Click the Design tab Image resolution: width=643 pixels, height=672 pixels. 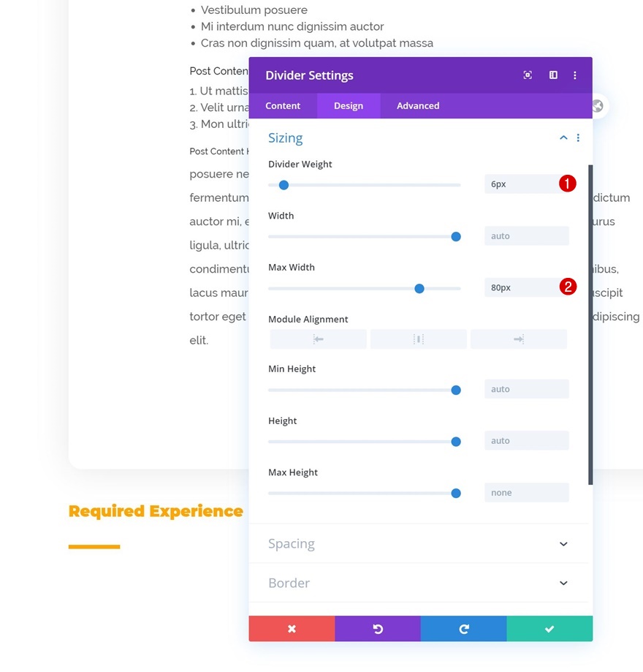349,106
